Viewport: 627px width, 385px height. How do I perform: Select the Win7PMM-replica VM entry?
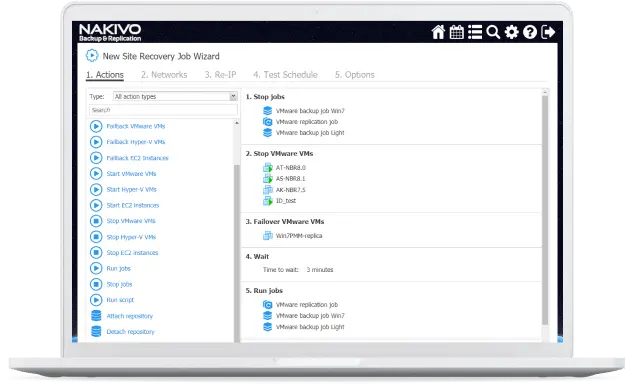299,236
